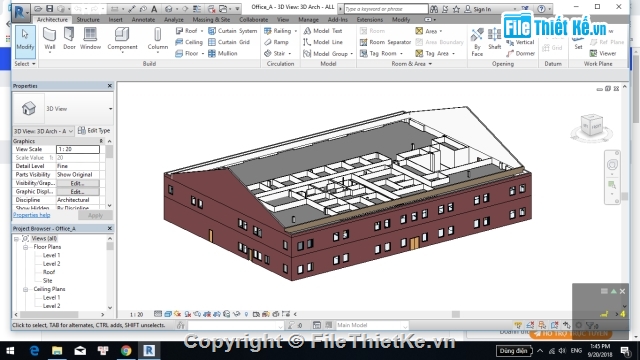Click the Shaft opening tool
The height and width of the screenshot is (360, 640).
coord(494,39)
